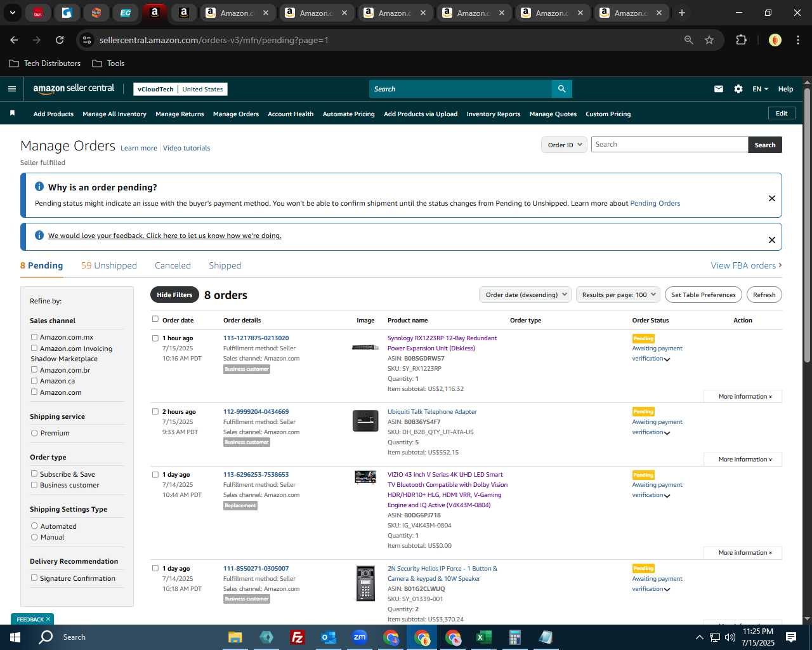812x650 pixels.
Task: Refresh the orders list
Action: tap(764, 295)
